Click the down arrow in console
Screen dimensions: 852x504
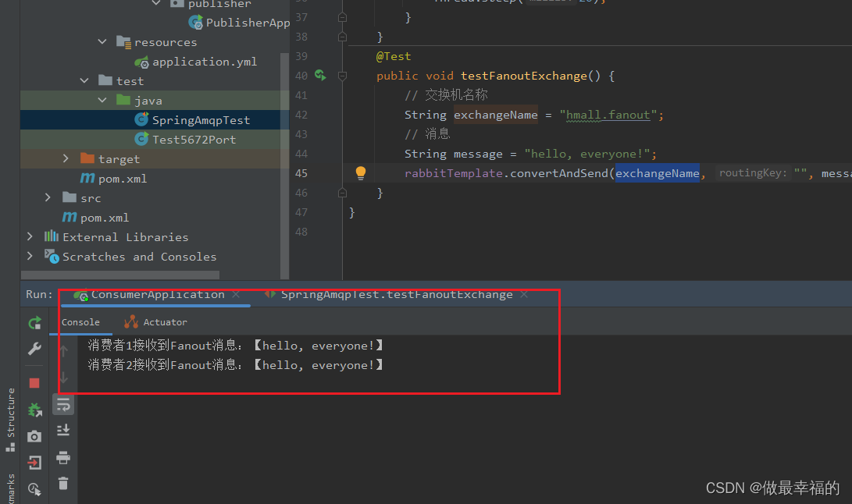63,377
